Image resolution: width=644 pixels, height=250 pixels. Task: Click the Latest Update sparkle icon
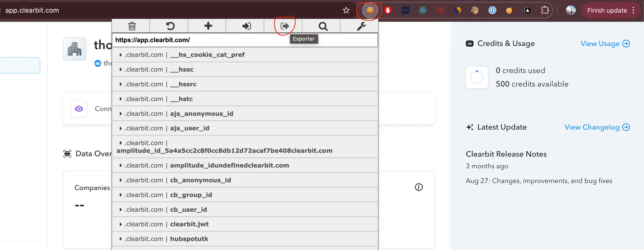tap(470, 127)
